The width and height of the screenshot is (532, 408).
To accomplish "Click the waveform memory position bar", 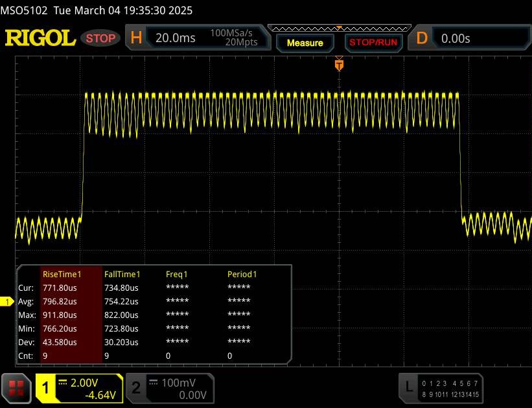I will point(339,28).
